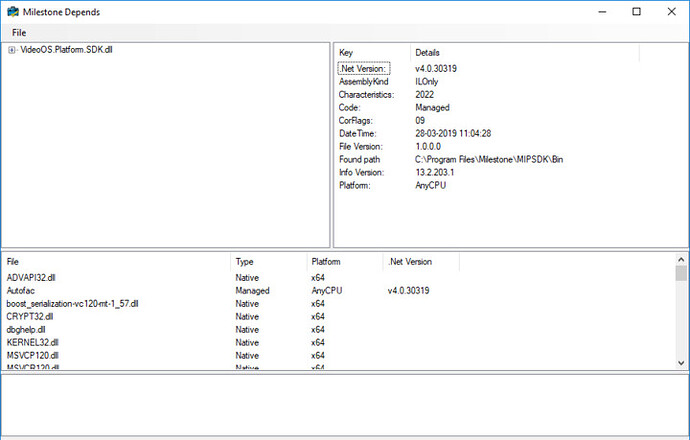
Task: Select the Autofac row in file list
Action: [x=21, y=291]
